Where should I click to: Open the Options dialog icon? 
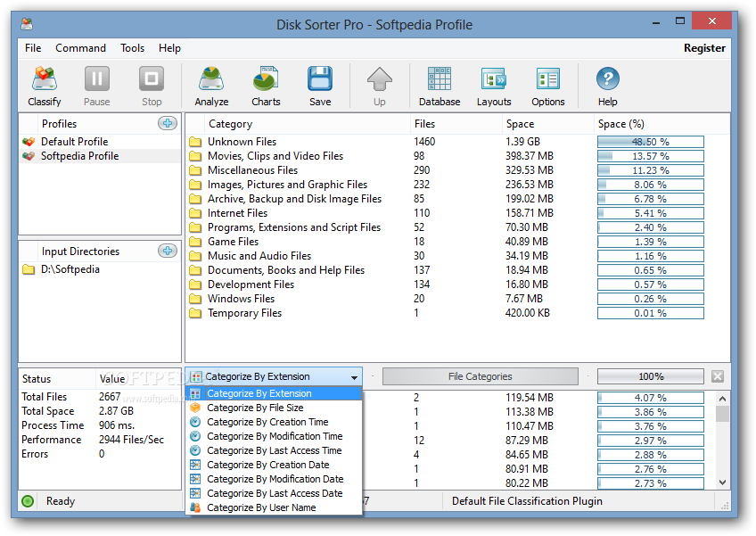point(548,79)
